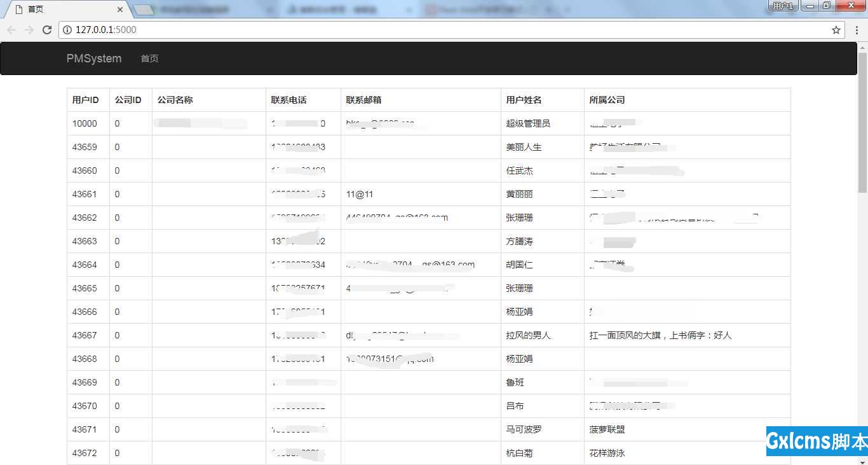868x465 pixels.
Task: Select user ID 43664 cell
Action: tap(88, 265)
